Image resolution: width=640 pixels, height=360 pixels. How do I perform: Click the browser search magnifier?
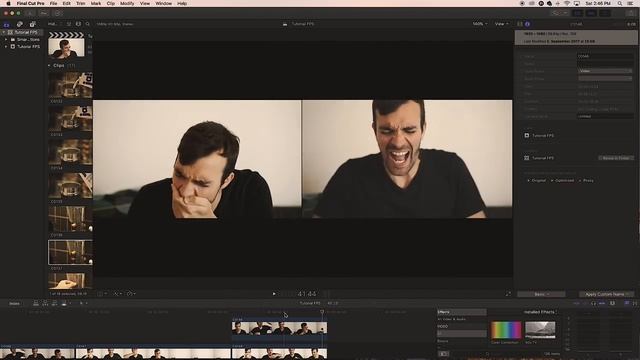(87, 24)
